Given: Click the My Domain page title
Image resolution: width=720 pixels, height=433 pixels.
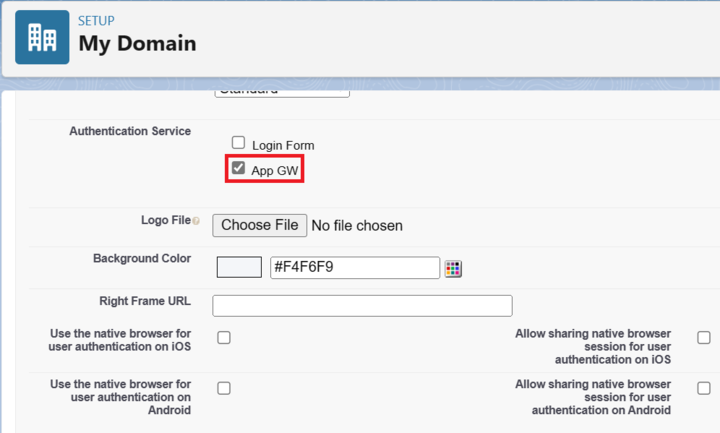Looking at the screenshot, I should coord(137,44).
